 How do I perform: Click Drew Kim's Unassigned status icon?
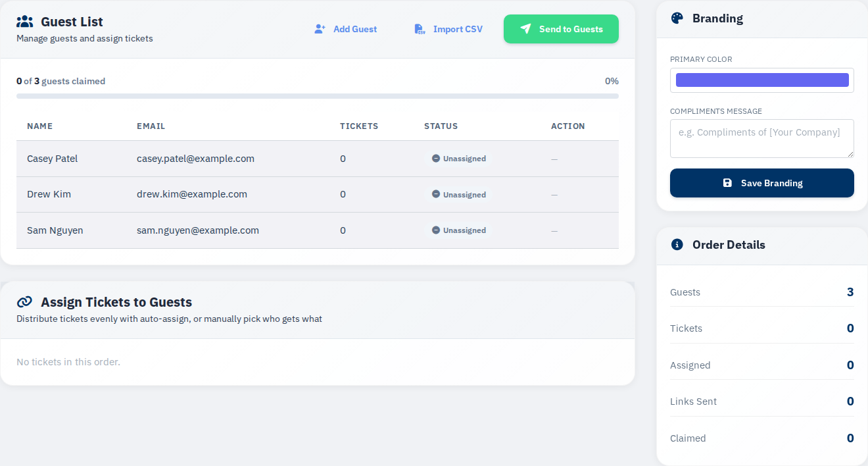tap(436, 194)
